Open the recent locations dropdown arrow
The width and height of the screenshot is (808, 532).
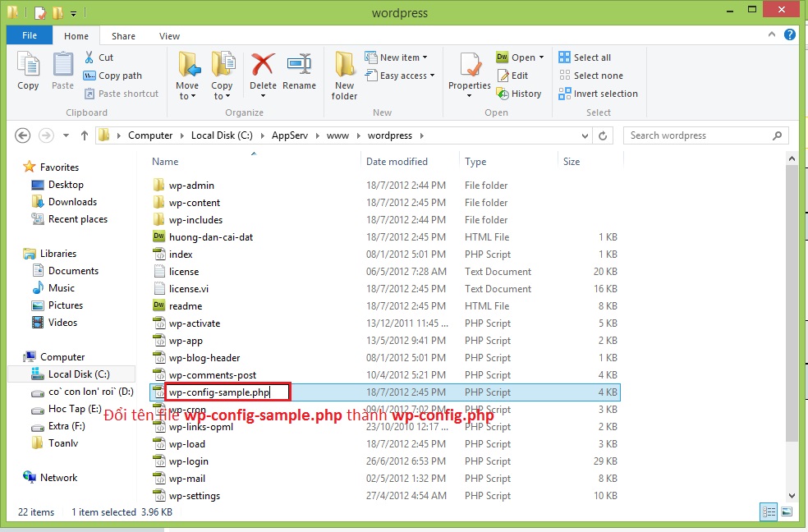point(66,135)
